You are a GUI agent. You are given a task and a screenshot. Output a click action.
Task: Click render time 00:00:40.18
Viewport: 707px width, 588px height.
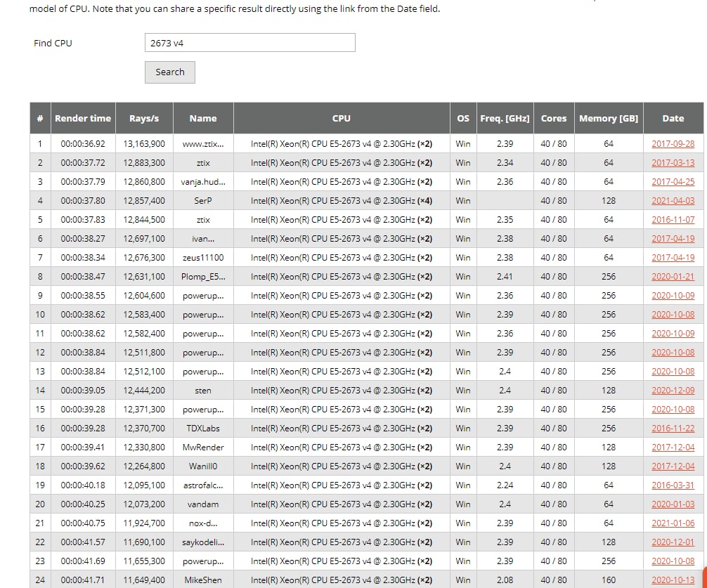[x=83, y=485]
